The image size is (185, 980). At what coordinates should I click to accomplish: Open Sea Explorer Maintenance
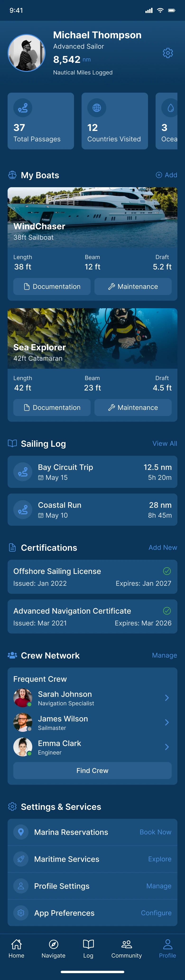(x=133, y=408)
